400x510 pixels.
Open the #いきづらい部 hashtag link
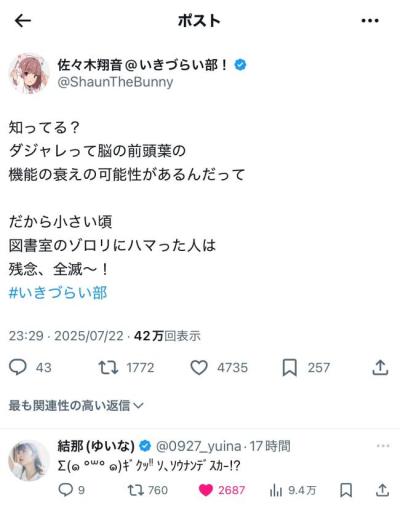click(x=58, y=293)
